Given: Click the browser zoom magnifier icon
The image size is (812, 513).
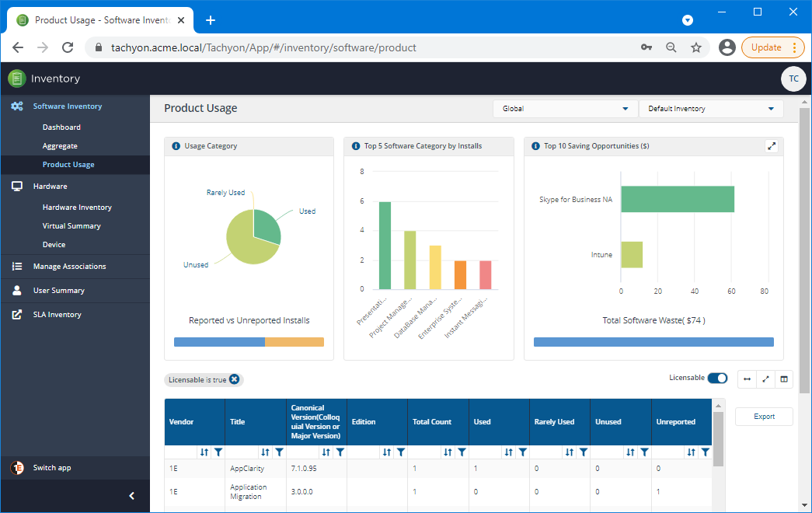Looking at the screenshot, I should pyautogui.click(x=671, y=47).
